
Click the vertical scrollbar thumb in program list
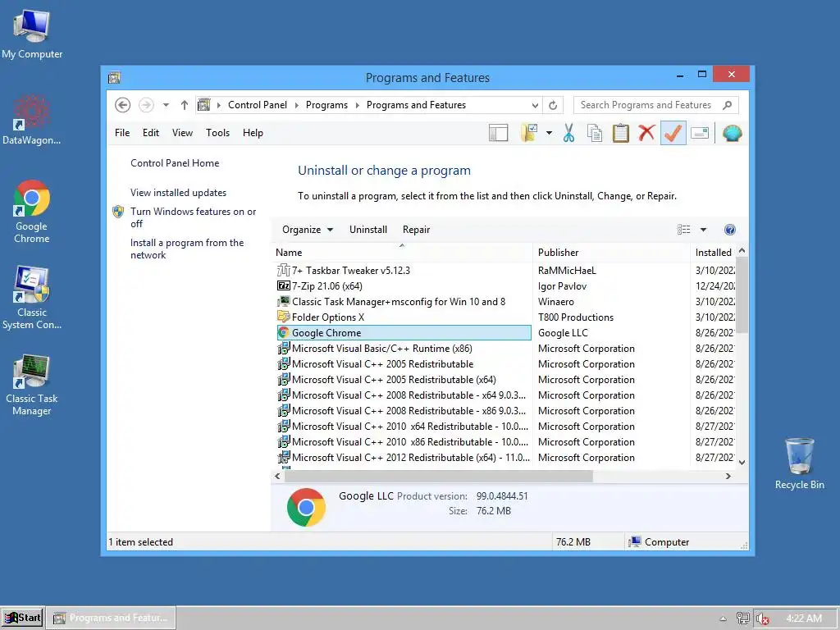point(742,295)
